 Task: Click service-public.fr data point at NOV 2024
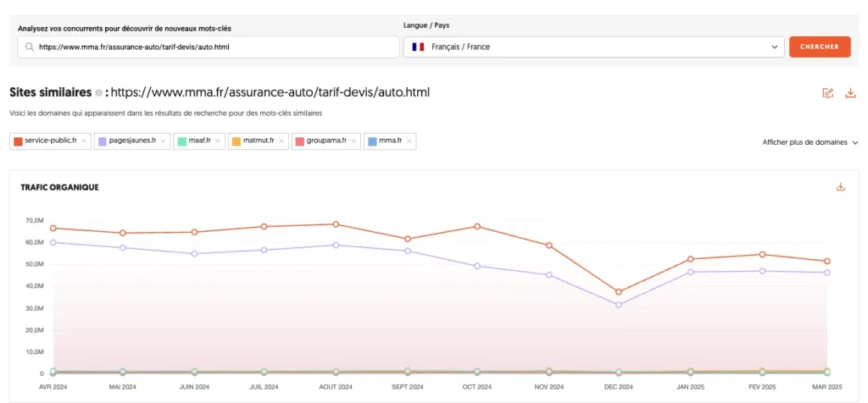click(549, 245)
